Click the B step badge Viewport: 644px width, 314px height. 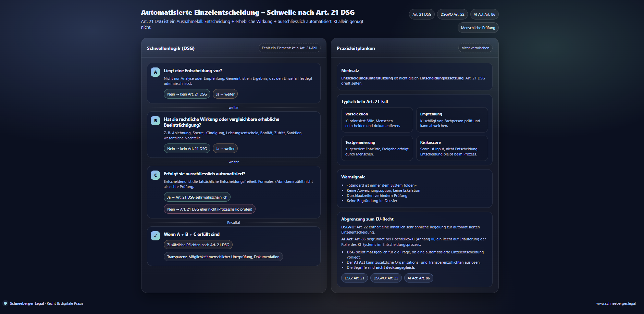(155, 121)
